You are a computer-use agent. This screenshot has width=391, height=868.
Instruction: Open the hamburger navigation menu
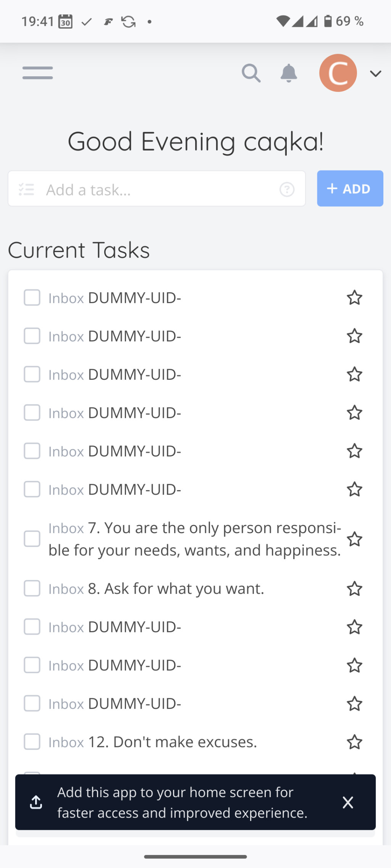coord(37,73)
